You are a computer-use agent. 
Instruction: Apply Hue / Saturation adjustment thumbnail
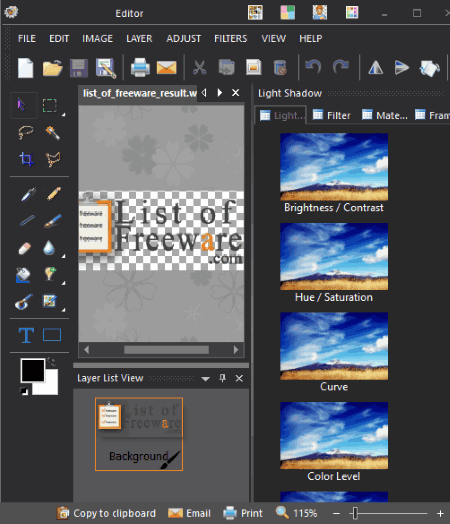point(334,256)
